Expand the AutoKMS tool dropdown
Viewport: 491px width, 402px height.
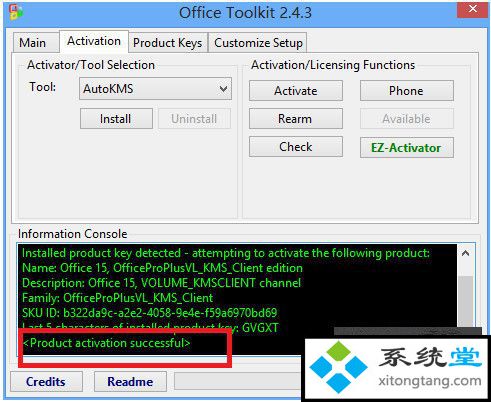click(x=155, y=89)
